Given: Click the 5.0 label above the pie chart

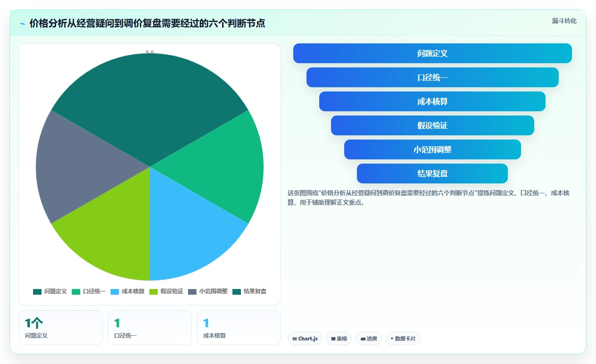Looking at the screenshot, I should point(149,52).
